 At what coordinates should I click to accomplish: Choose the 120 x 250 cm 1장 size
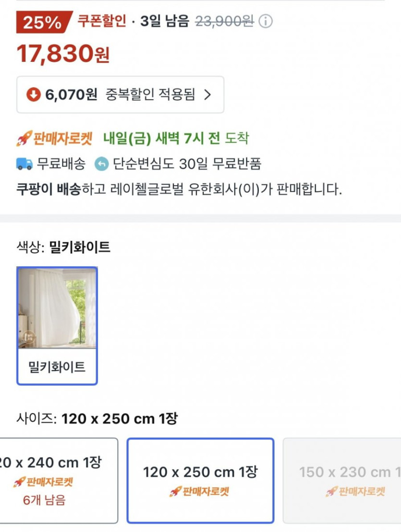point(200,481)
